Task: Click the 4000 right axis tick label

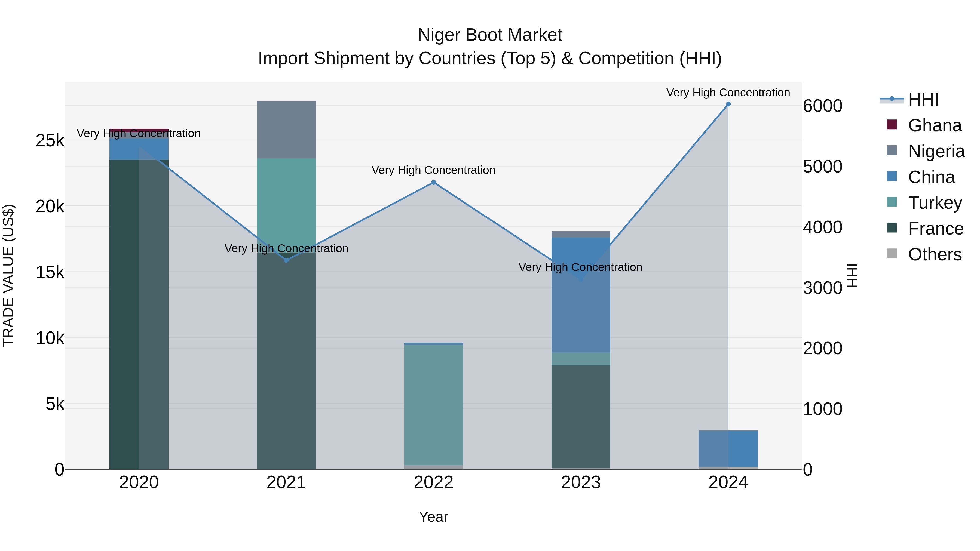Action: click(822, 227)
